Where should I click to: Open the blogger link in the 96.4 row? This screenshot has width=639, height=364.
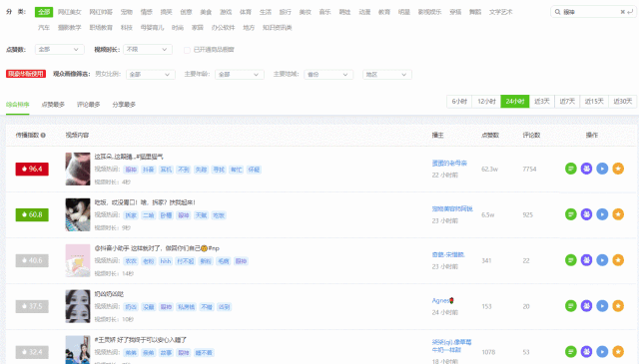coord(449,163)
